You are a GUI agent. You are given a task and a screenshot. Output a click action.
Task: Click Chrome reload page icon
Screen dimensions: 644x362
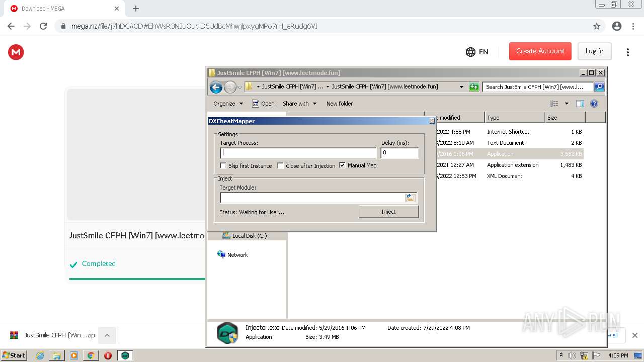click(43, 26)
